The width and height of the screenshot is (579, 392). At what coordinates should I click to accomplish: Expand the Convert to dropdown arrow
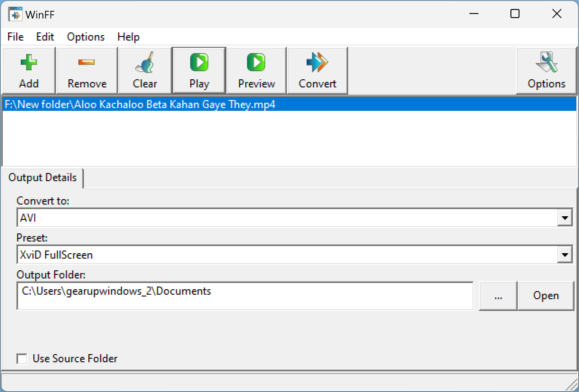565,219
